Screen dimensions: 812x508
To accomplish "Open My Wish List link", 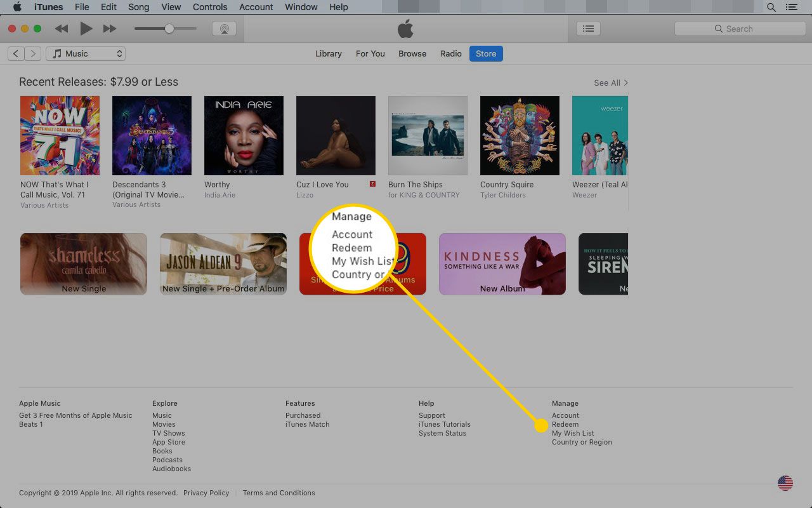I will (x=573, y=433).
